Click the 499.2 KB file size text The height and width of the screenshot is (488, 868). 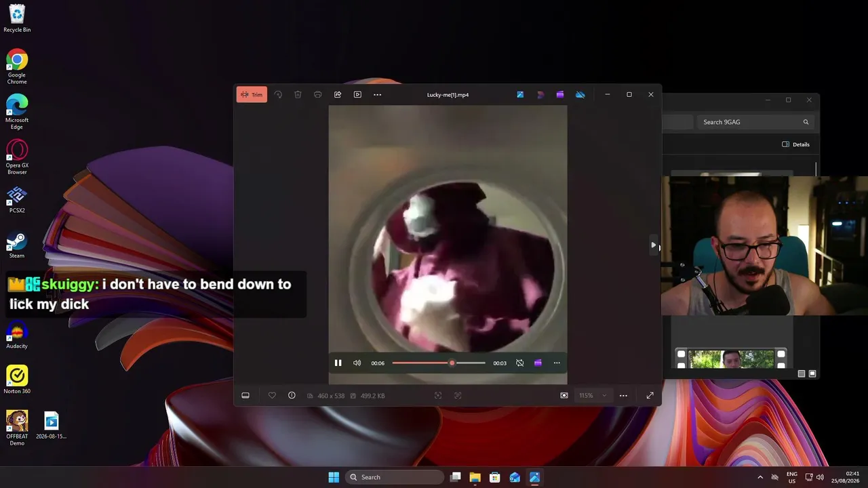coord(372,396)
